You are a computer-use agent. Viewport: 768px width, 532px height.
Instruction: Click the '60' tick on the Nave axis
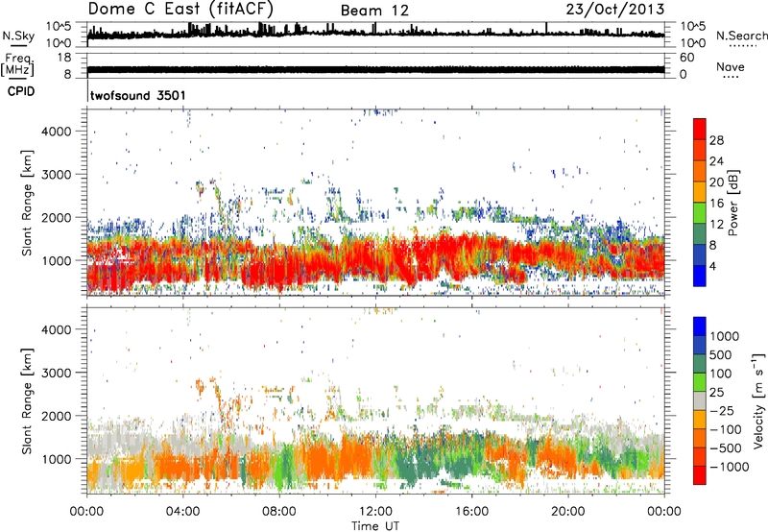click(x=686, y=58)
